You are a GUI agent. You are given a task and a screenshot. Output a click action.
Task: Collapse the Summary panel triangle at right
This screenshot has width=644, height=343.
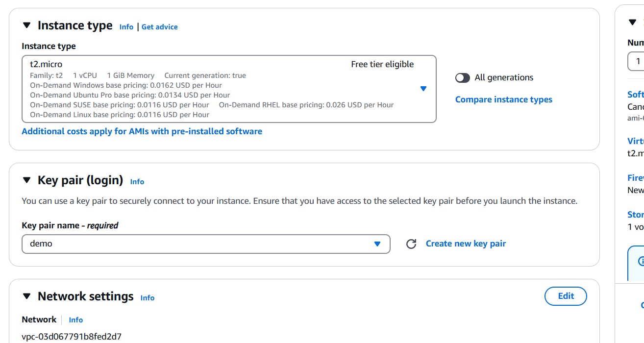pos(632,23)
